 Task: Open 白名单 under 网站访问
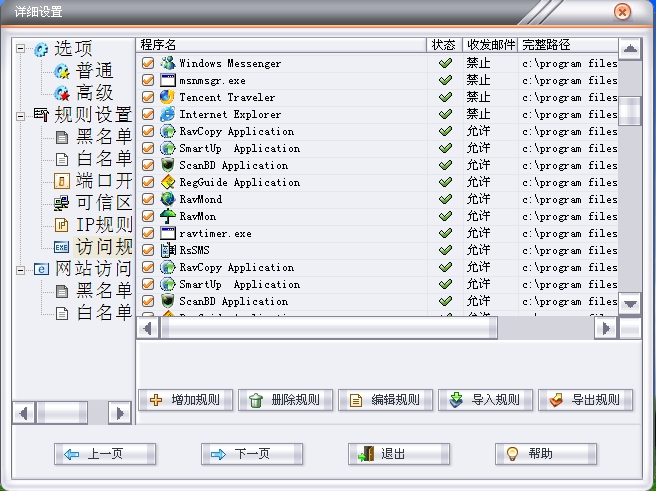[104, 313]
